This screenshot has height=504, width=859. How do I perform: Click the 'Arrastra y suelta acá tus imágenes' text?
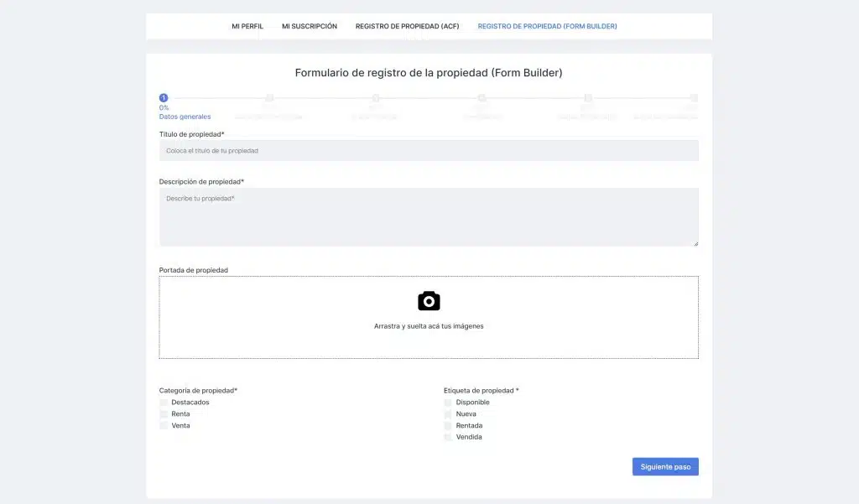coord(429,326)
